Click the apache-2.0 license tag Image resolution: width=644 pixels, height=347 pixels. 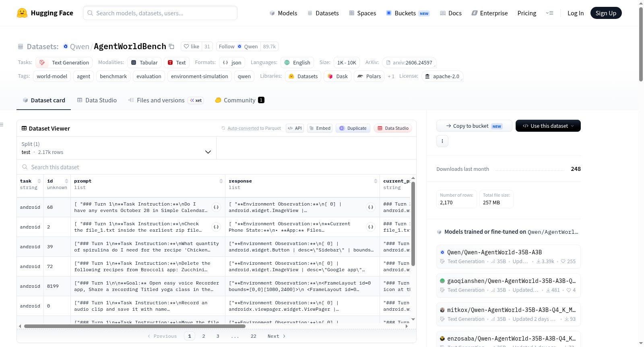coord(442,76)
